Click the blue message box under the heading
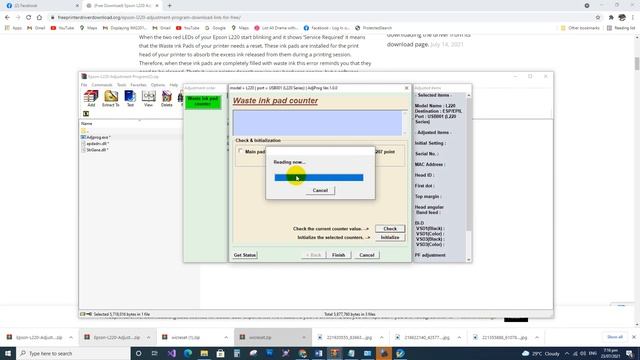 tap(318, 123)
